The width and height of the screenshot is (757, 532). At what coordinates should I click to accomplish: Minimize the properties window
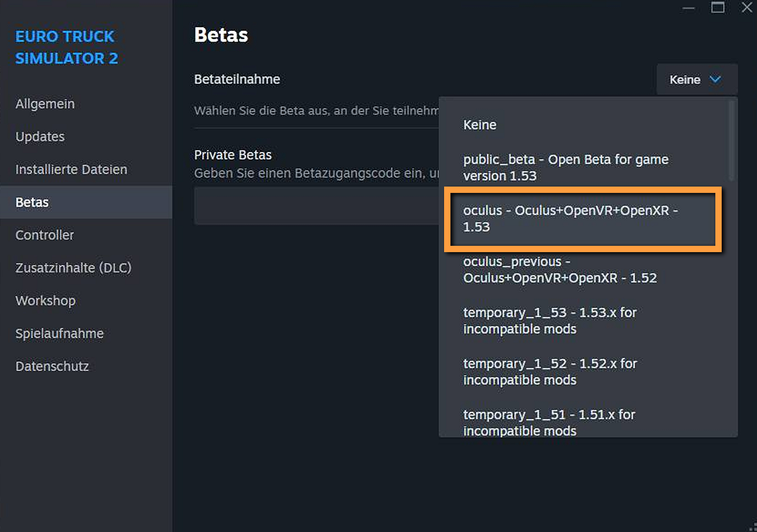coord(689,8)
